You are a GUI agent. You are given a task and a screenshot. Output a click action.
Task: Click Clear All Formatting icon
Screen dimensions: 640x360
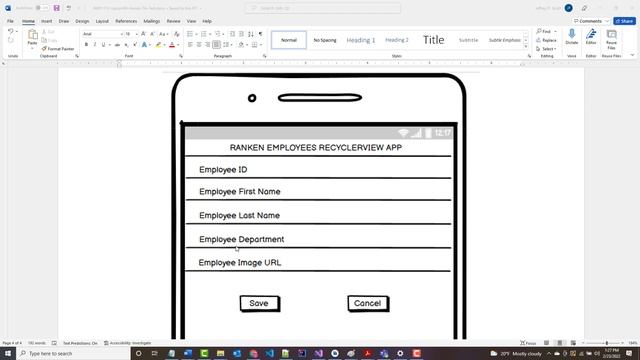[x=177, y=34]
